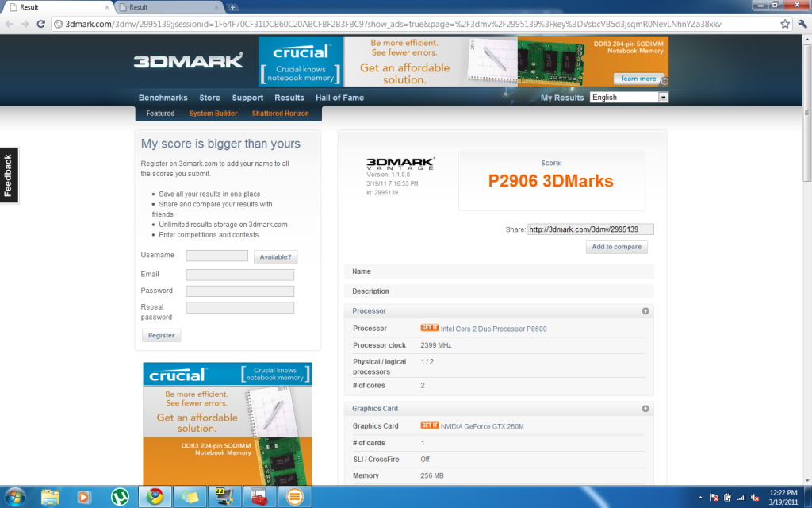This screenshot has width=812, height=508.
Task: Click the Crucial sidebar advertisement
Action: tap(228, 424)
